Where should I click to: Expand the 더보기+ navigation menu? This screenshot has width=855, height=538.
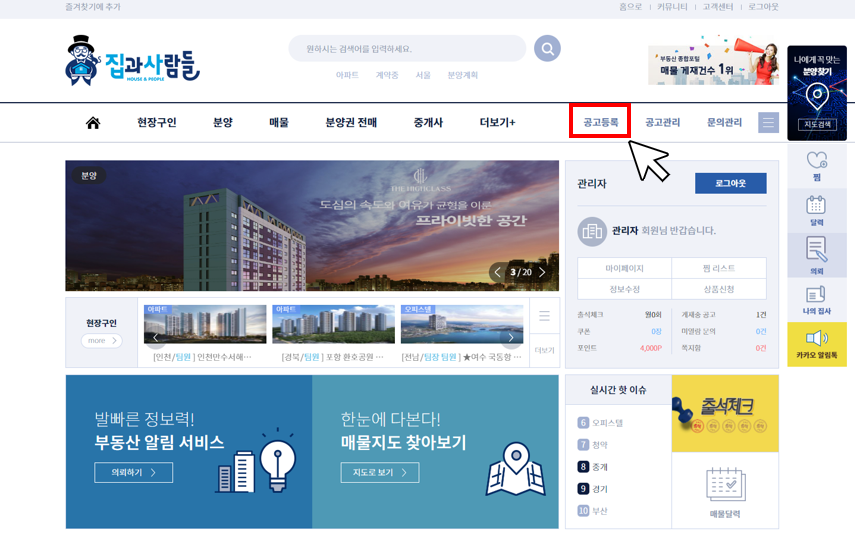tap(497, 123)
